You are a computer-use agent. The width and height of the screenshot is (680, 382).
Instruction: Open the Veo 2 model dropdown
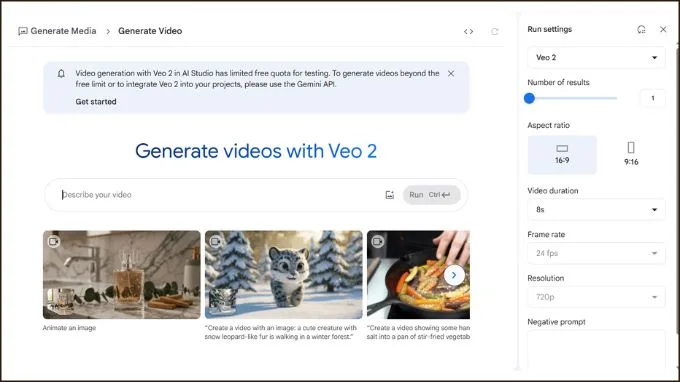pyautogui.click(x=596, y=58)
